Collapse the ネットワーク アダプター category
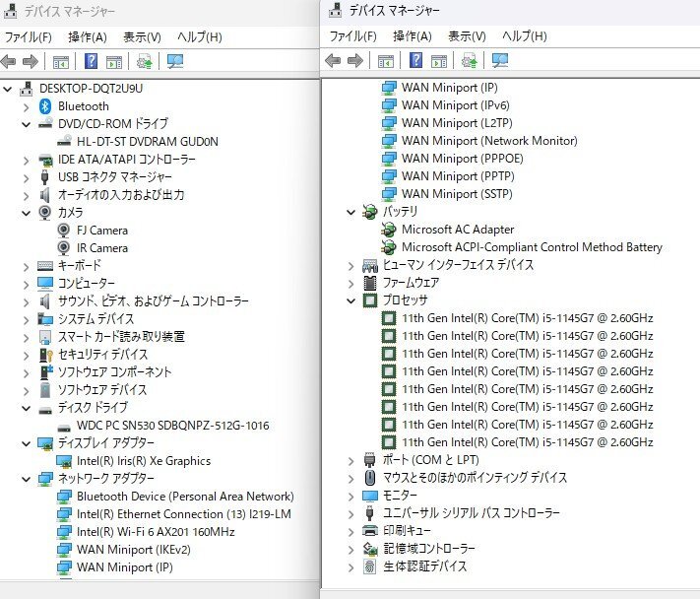This screenshot has width=700, height=599. coord(27,479)
